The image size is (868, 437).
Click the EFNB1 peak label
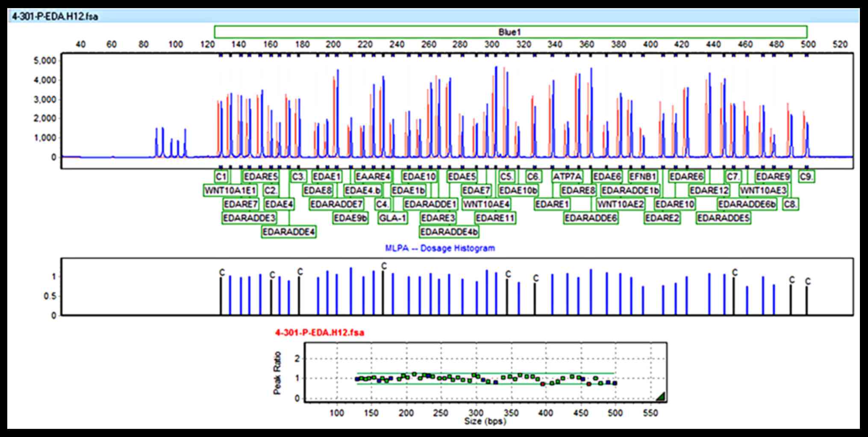pyautogui.click(x=643, y=177)
